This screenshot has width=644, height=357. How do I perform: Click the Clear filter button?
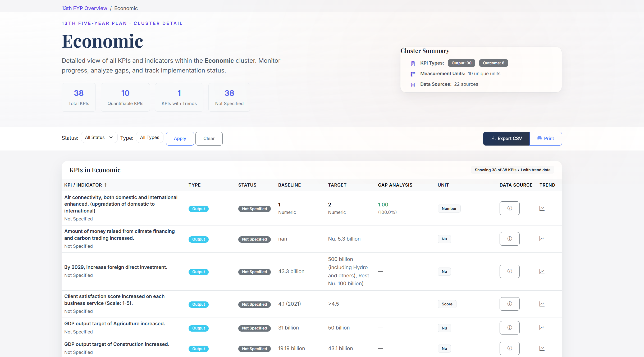click(209, 138)
